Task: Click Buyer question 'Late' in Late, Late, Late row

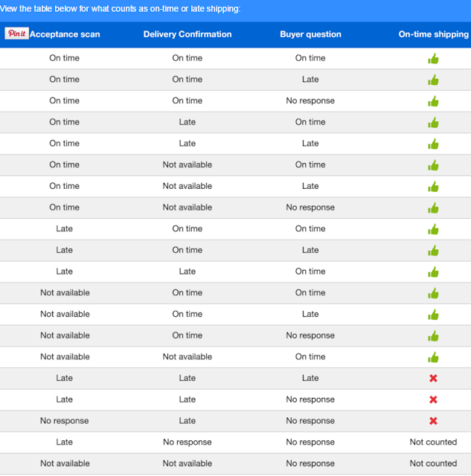Action: click(310, 378)
